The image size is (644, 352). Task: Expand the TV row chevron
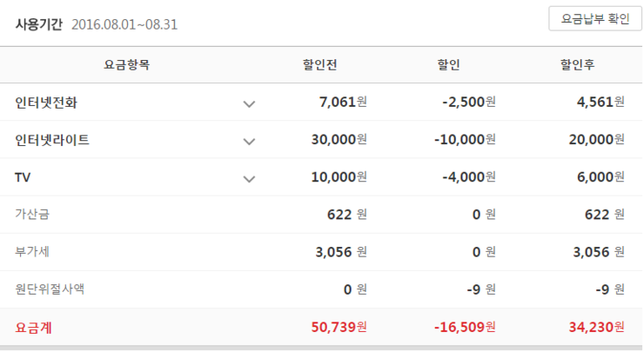(250, 178)
